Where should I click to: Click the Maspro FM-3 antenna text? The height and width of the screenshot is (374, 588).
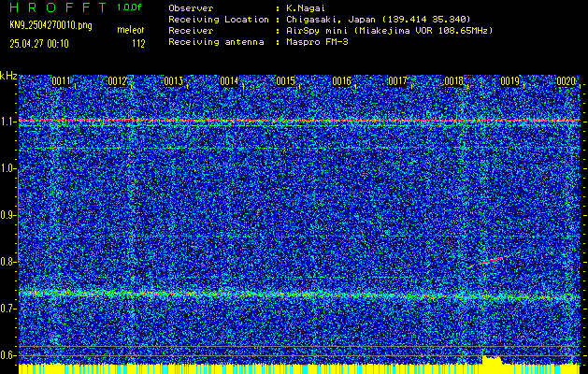click(x=317, y=42)
